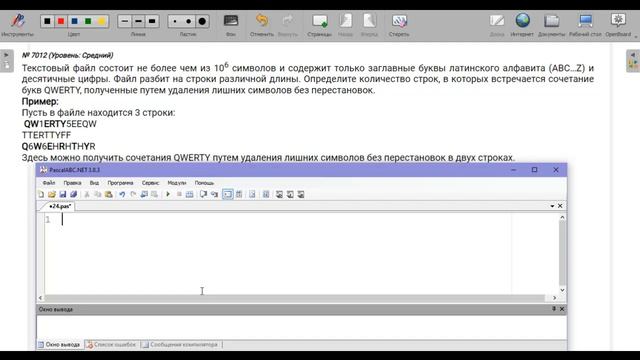Select the small eraser size
This screenshot has height=360, width=640.
tap(175, 21)
